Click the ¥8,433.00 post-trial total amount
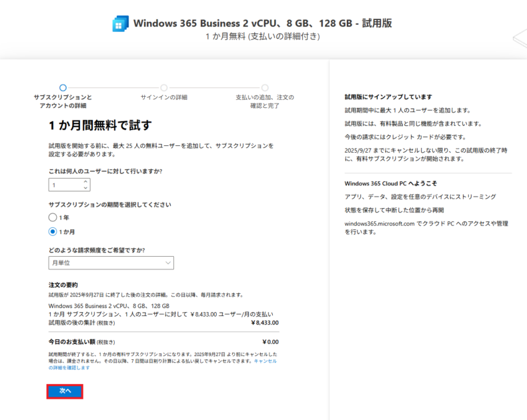 tap(265, 323)
